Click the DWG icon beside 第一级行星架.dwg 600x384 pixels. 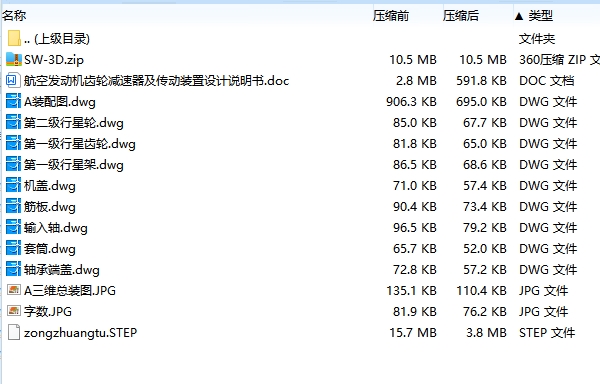click(13, 164)
